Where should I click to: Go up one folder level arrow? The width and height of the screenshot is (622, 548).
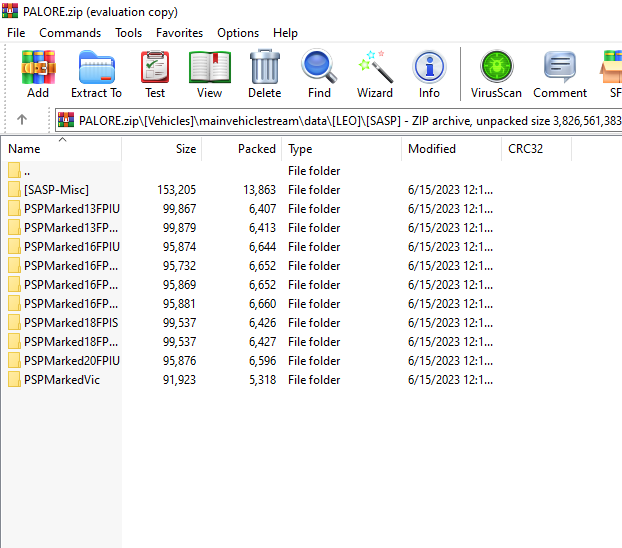pos(22,119)
